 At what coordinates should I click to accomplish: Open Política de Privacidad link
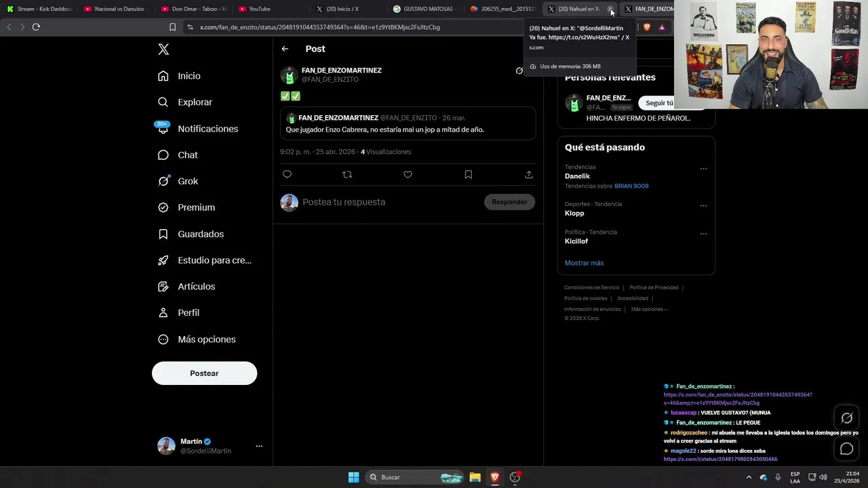coord(654,287)
